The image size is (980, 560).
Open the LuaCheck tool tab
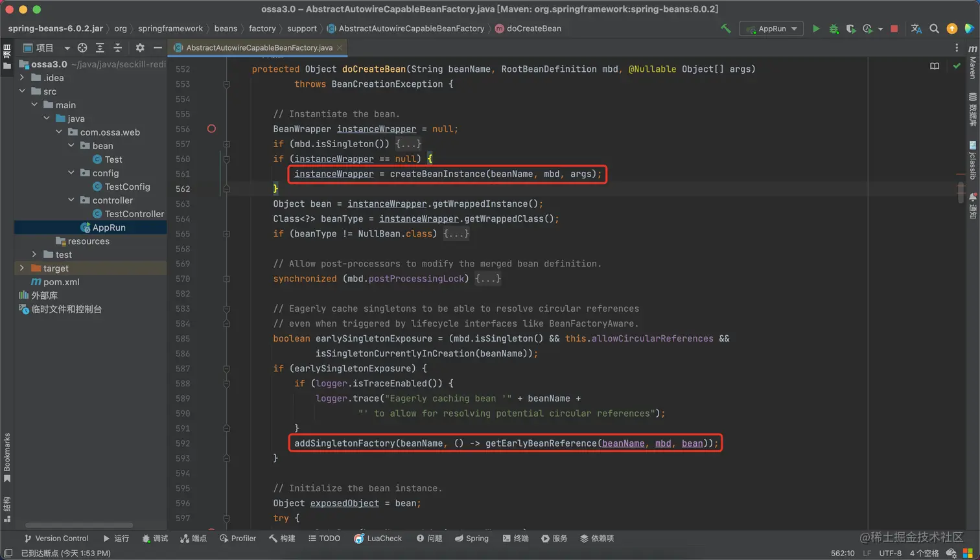pos(378,538)
